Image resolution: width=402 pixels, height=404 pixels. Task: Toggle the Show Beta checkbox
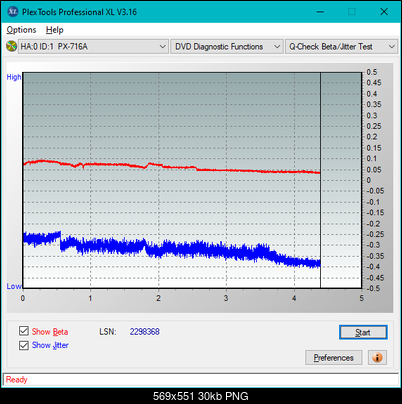pyautogui.click(x=24, y=331)
